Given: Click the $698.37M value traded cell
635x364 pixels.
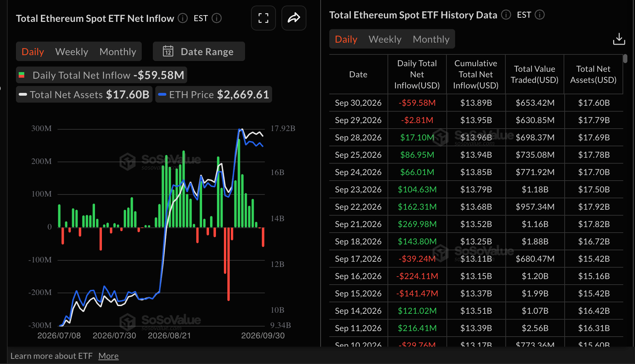Looking at the screenshot, I should 535,137.
